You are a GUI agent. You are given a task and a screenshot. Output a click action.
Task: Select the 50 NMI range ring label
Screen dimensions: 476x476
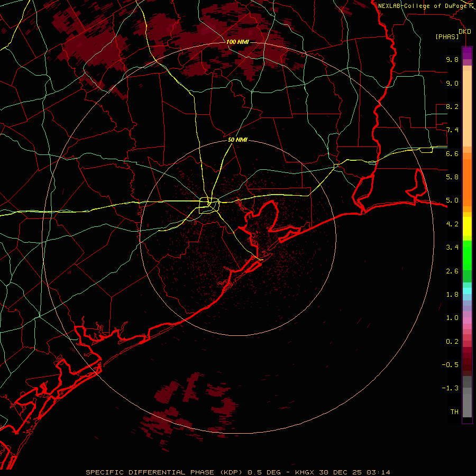[237, 140]
